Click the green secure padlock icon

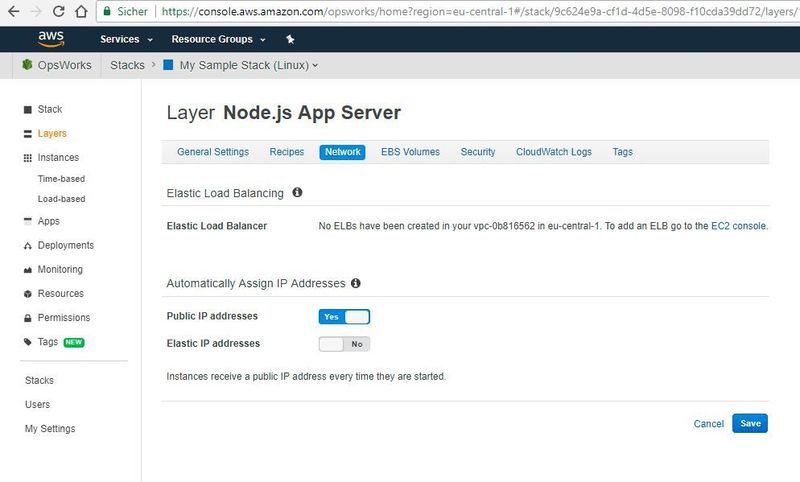(x=107, y=11)
